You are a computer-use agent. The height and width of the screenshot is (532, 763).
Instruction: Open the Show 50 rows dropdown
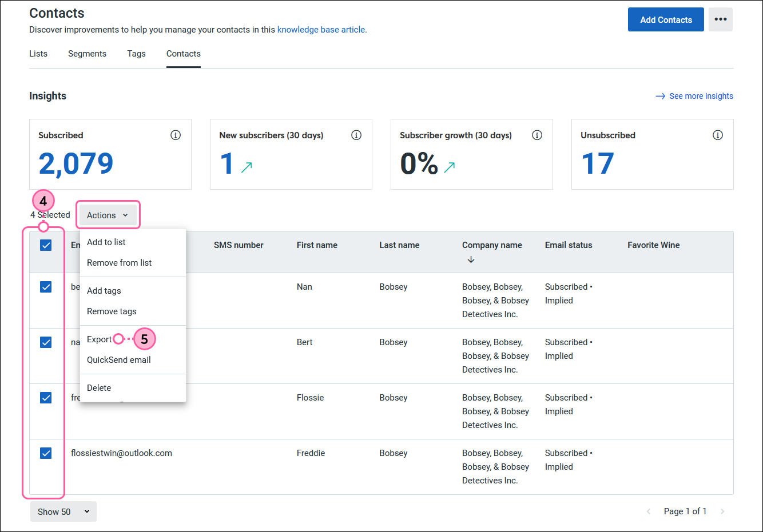(x=63, y=511)
